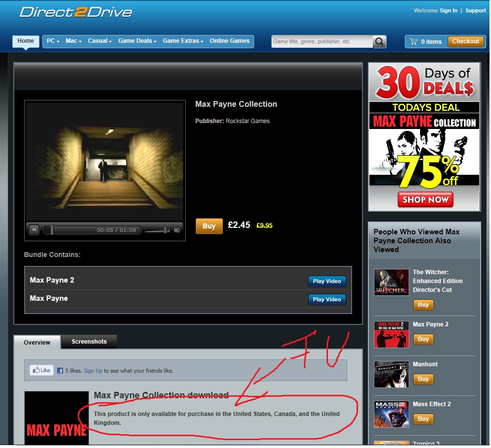The width and height of the screenshot is (491, 448).
Task: Click the struck-through £9.95 original price
Action: (264, 225)
